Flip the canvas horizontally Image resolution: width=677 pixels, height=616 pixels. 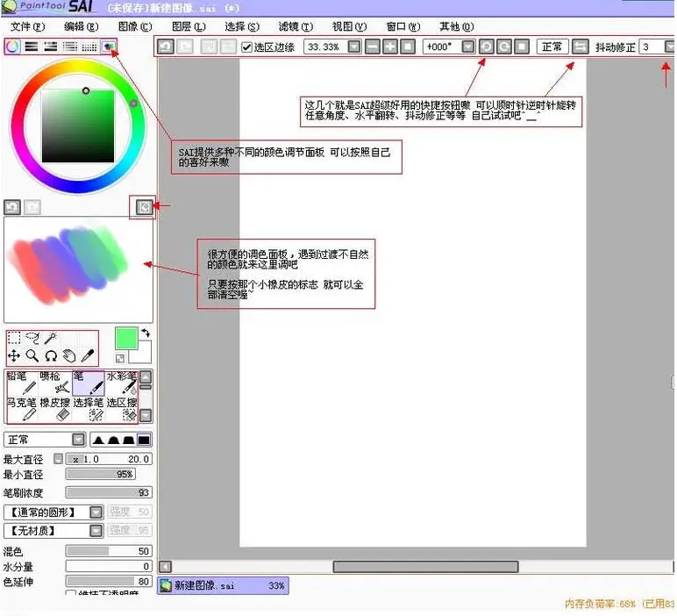tap(580, 47)
